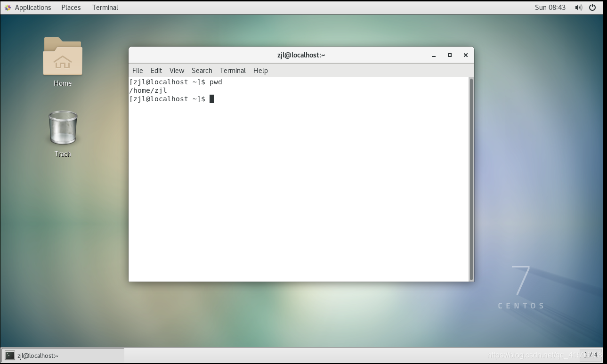Click the Applications activities icon
Viewport: 607px width, 364px height.
[8, 8]
